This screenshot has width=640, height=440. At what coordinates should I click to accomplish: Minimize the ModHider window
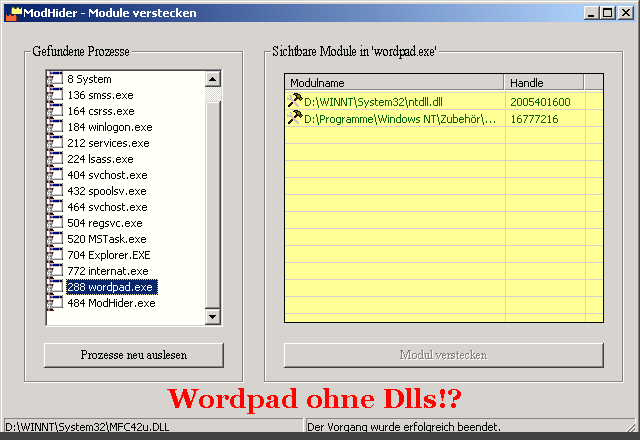click(x=591, y=13)
